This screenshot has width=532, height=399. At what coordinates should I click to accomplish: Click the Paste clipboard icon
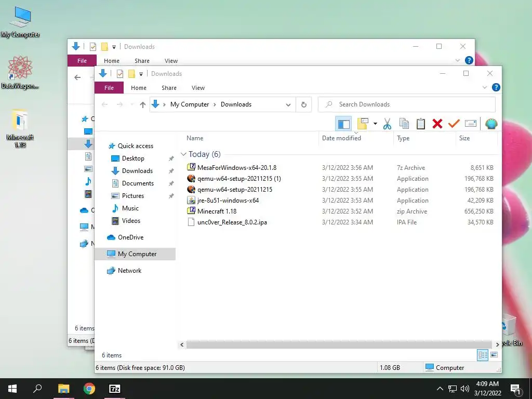(x=421, y=124)
